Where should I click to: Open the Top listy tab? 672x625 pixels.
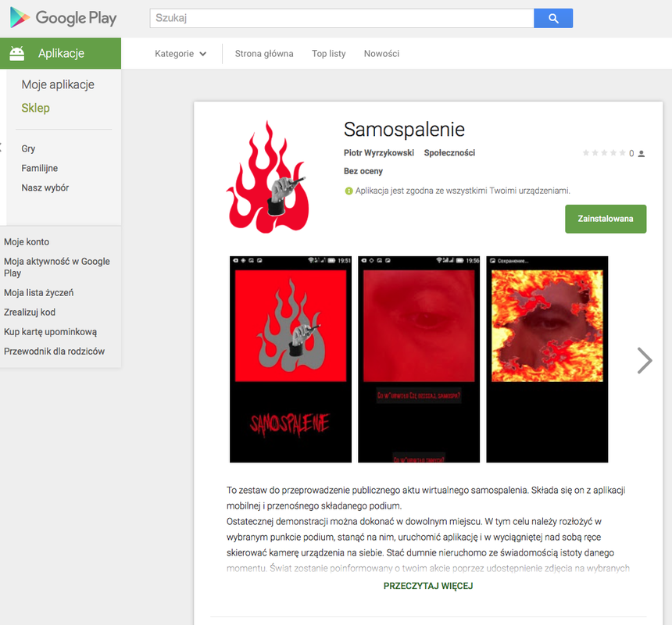pos(329,54)
